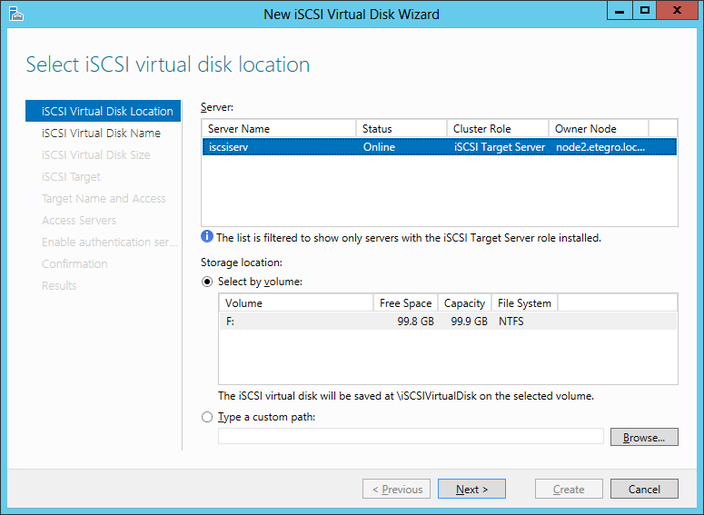Image resolution: width=704 pixels, height=515 pixels.
Task: Click the Cluster Role column header
Action: (x=497, y=129)
